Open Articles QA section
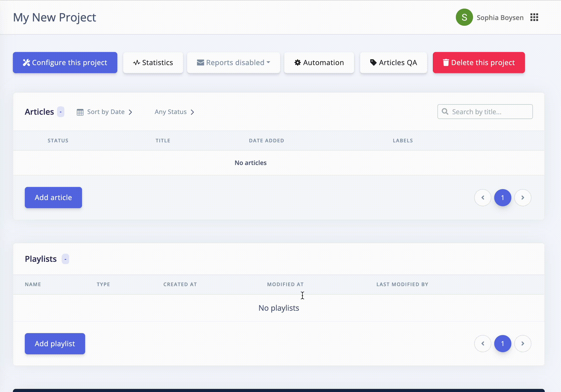Screen dimensions: 561x392 [x=393, y=62]
